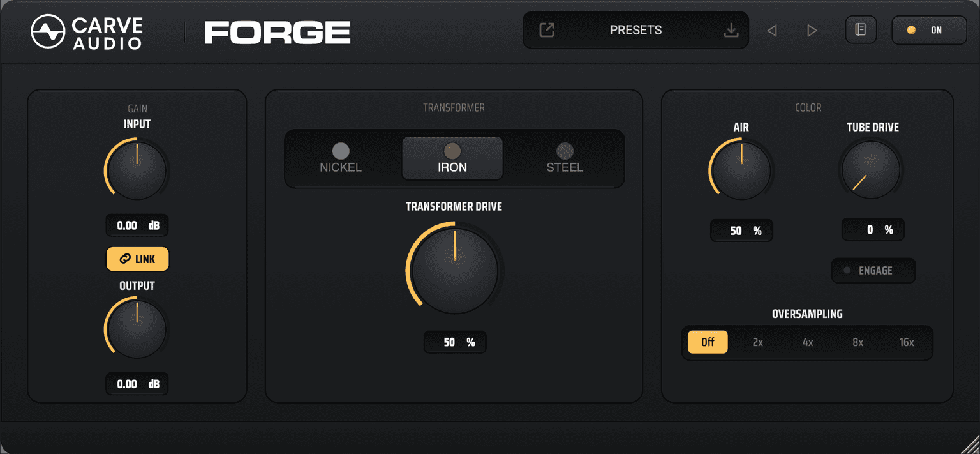Viewport: 980px width, 454px height.
Task: Go to the previous preset arrow
Action: pos(772,31)
